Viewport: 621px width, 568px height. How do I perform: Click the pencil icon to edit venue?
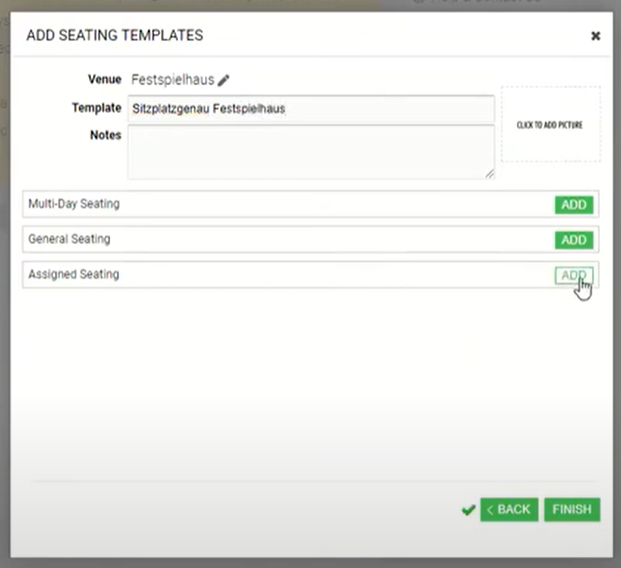coord(224,80)
